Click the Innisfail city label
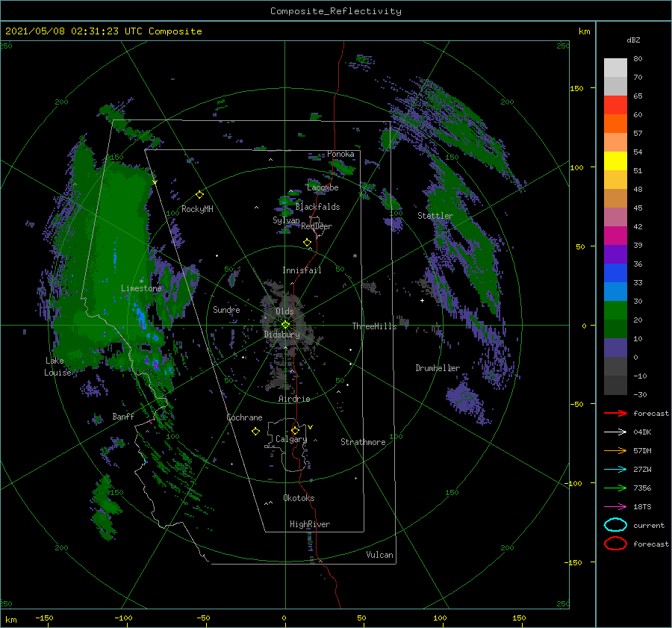This screenshot has height=628, width=672. click(302, 270)
